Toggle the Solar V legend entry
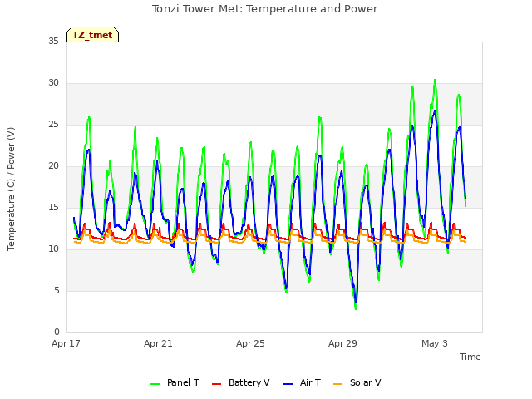The height and width of the screenshot is (399, 532). pos(357,382)
